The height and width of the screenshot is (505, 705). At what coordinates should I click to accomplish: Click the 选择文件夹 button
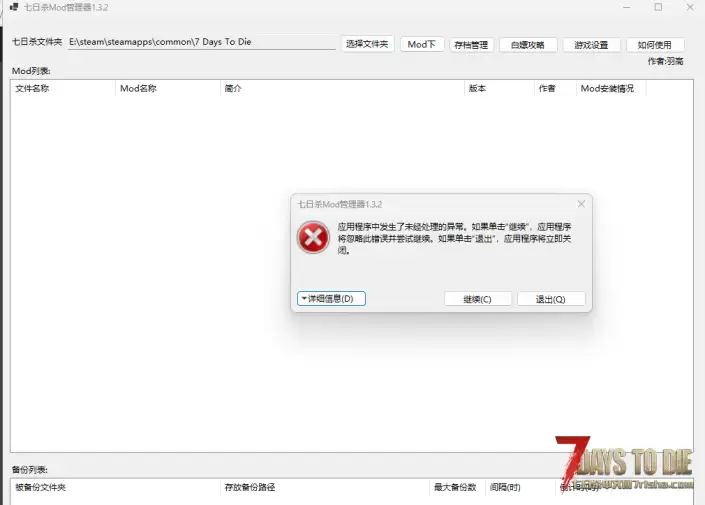click(x=367, y=45)
